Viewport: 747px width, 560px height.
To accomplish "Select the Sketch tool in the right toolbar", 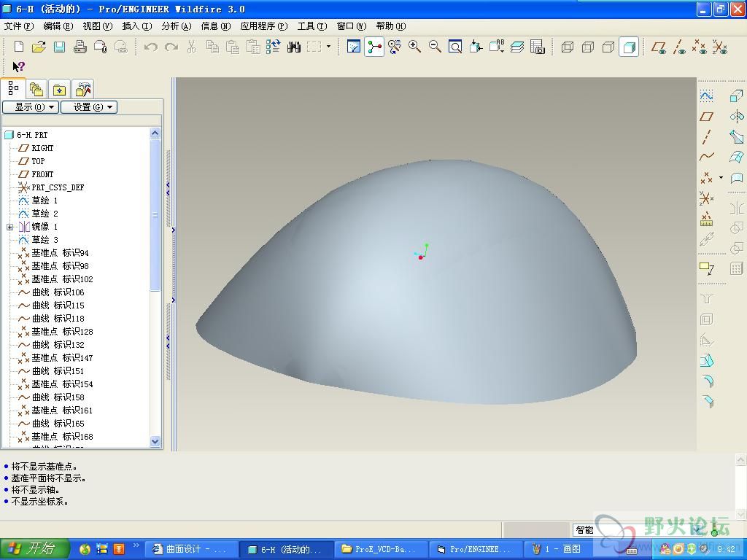I will [x=706, y=96].
